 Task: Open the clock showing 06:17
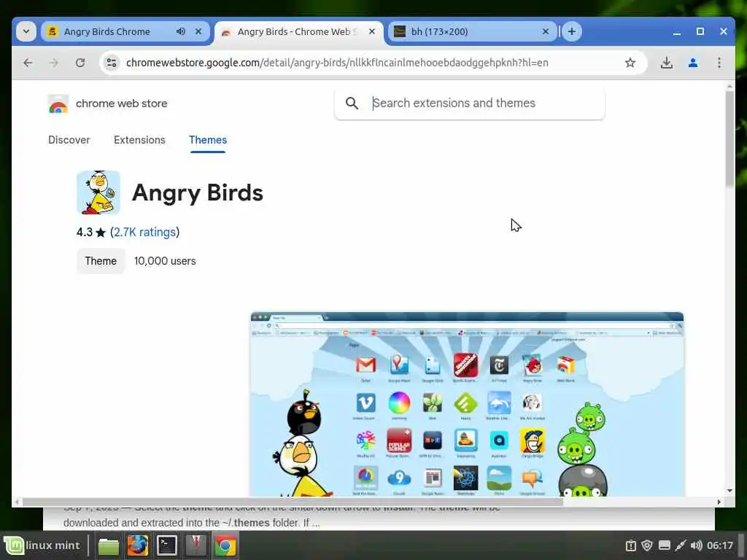point(720,545)
